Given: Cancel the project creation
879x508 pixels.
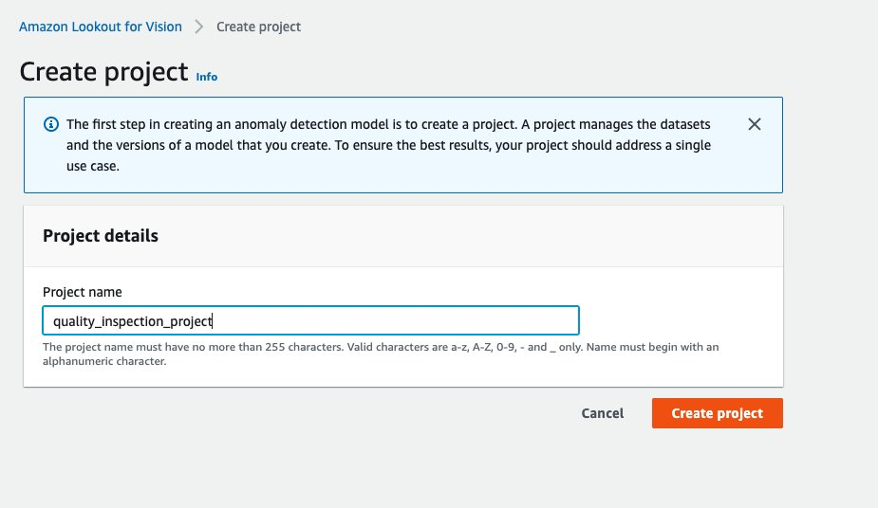Looking at the screenshot, I should (602, 413).
